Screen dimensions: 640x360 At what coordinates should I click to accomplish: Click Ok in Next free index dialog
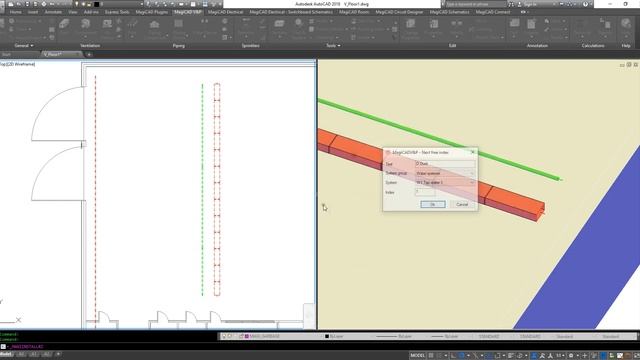pos(433,204)
